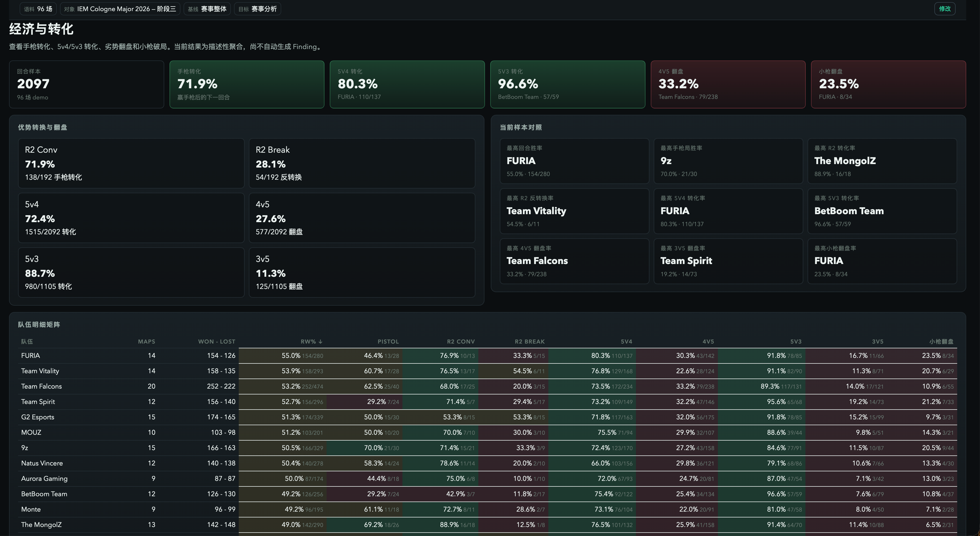Click the 最高 3V5 翻盘率 Team Spirit card

tap(728, 261)
